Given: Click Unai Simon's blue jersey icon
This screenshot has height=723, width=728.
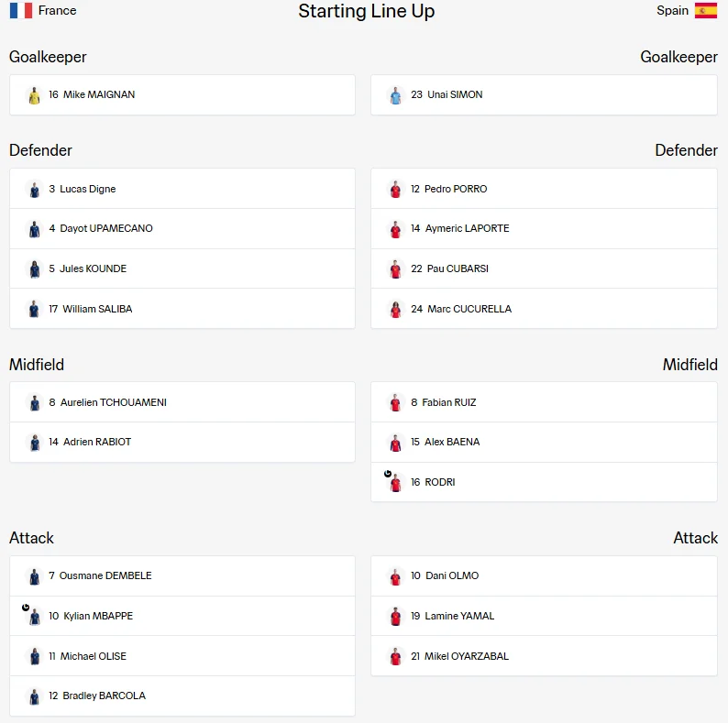Looking at the screenshot, I should (395, 95).
